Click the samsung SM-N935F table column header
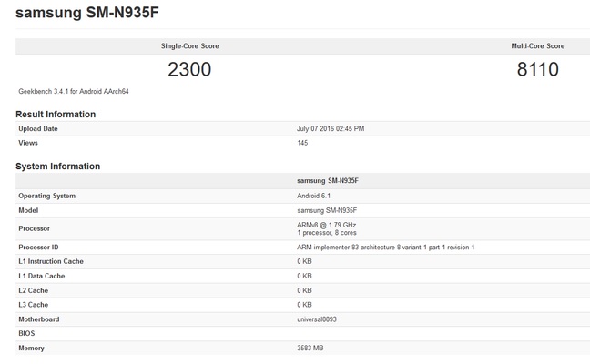This screenshot has width=600, height=364. [x=328, y=181]
